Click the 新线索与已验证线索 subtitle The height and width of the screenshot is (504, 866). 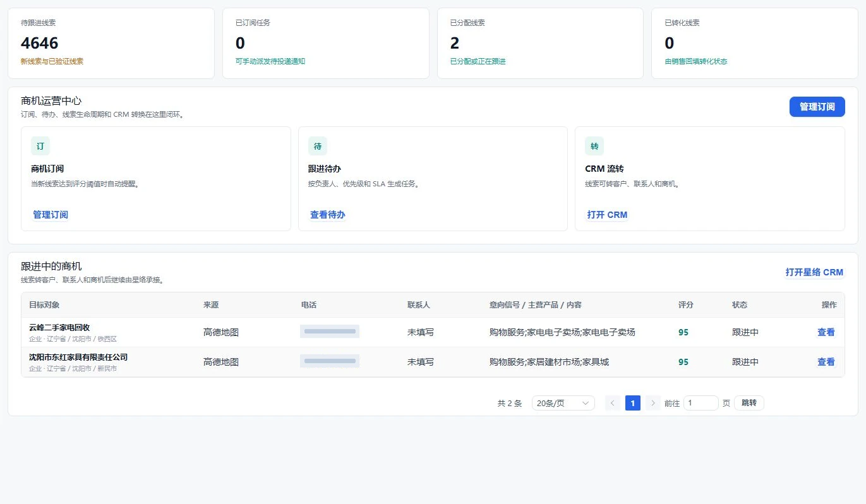click(52, 61)
